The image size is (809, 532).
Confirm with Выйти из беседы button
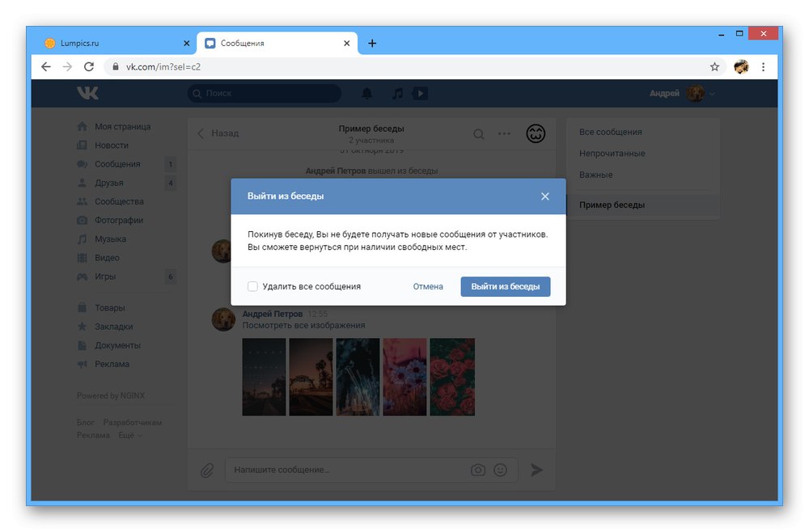[x=506, y=287]
